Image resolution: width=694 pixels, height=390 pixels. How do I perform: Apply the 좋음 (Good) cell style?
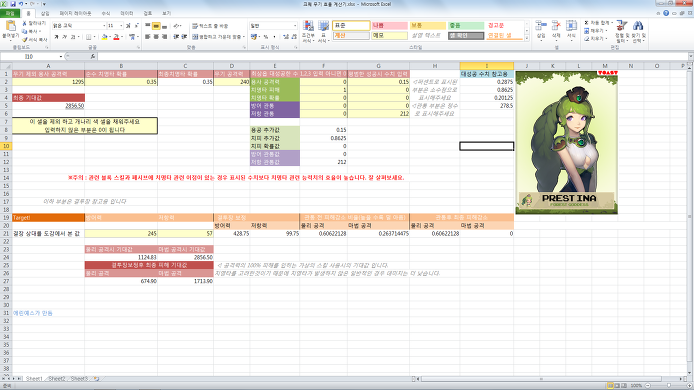pos(466,26)
